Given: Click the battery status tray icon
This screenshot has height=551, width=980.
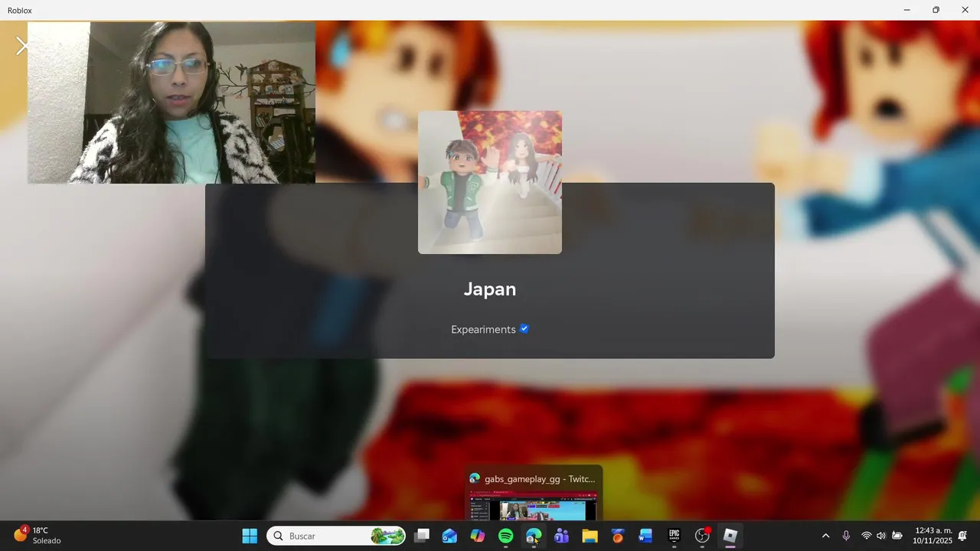Looking at the screenshot, I should (897, 536).
